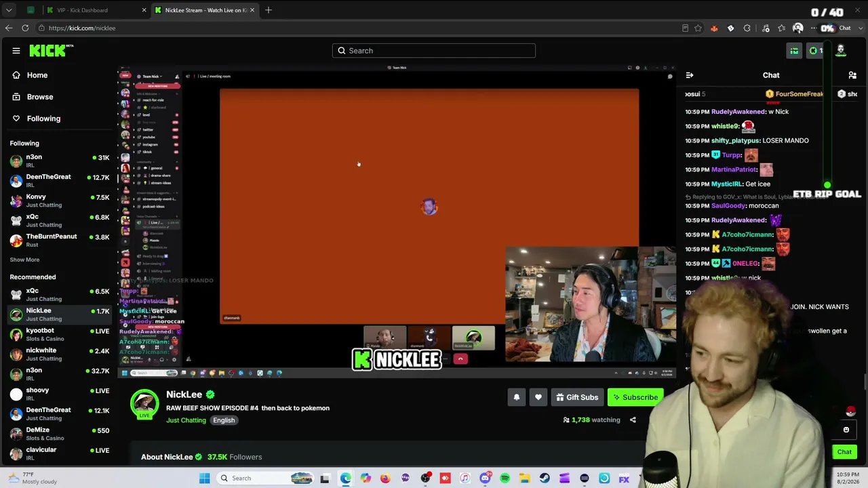The width and height of the screenshot is (868, 488).
Task: Click the address bar URL
Action: click(82, 28)
